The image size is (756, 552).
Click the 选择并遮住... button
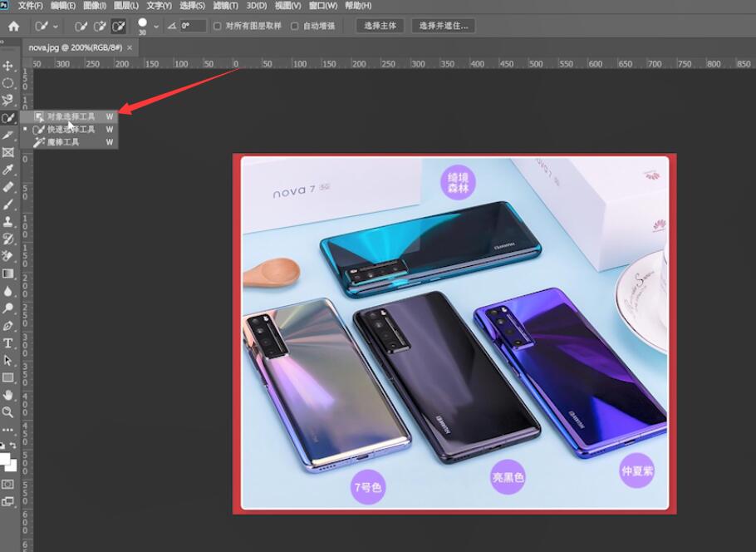444,26
